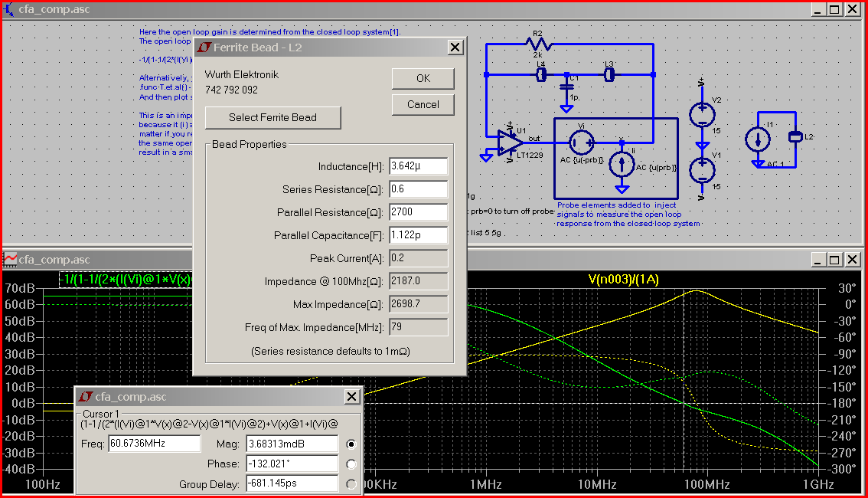Click the 100MHz frequency axis label

pyautogui.click(x=707, y=485)
